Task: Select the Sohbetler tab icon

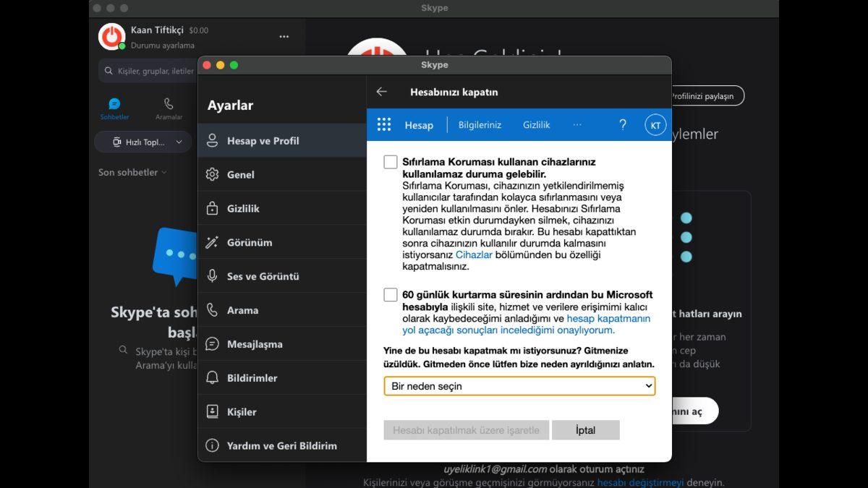Action: pyautogui.click(x=114, y=103)
